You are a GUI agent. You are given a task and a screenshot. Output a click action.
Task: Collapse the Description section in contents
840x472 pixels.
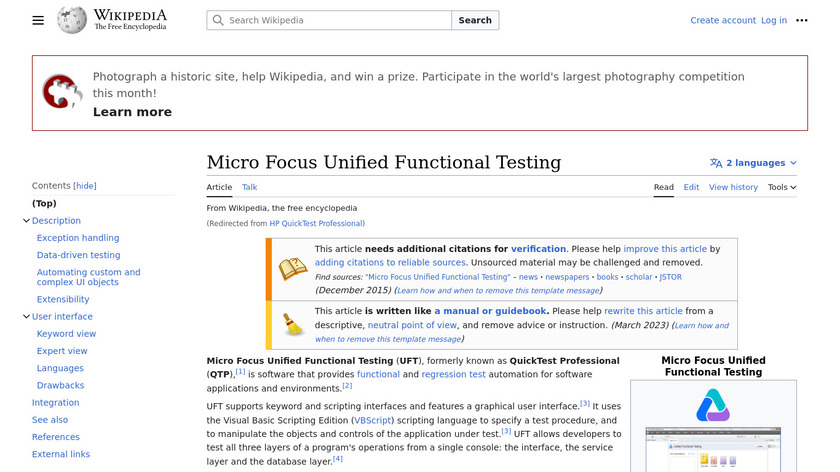26,221
